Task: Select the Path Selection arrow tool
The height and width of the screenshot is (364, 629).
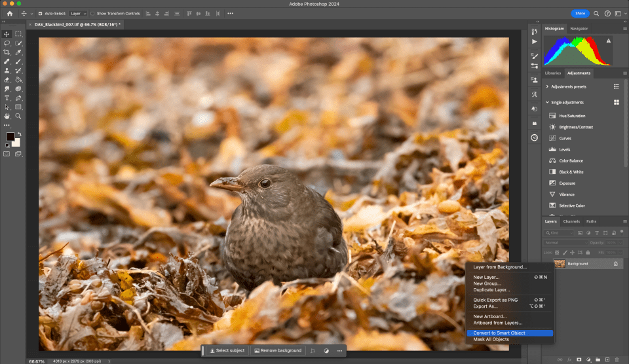Action: coord(7,107)
